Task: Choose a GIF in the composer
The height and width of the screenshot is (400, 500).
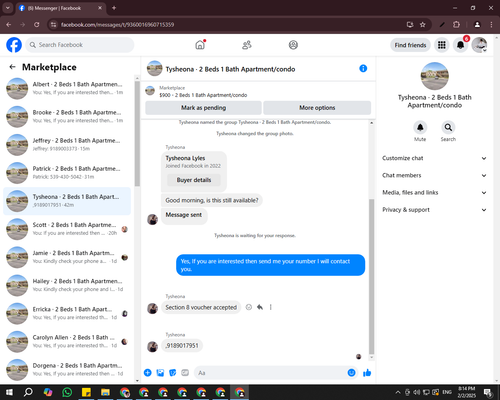Action: click(185, 373)
